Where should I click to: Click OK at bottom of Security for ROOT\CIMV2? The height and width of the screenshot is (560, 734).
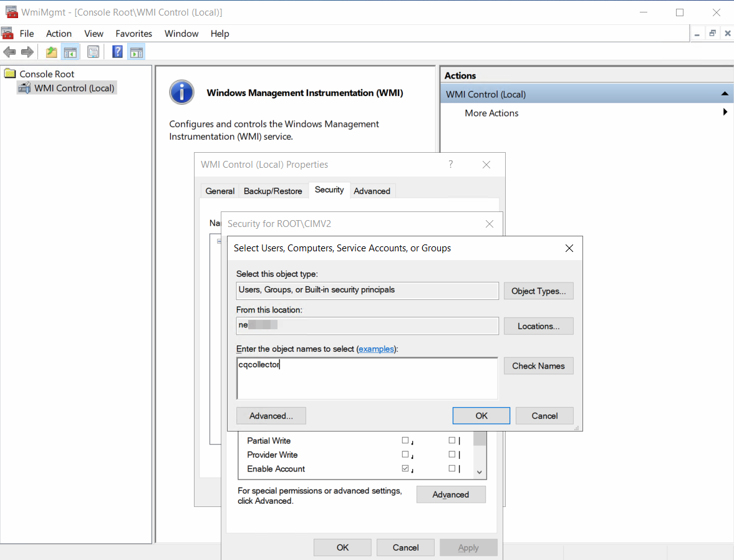click(342, 548)
